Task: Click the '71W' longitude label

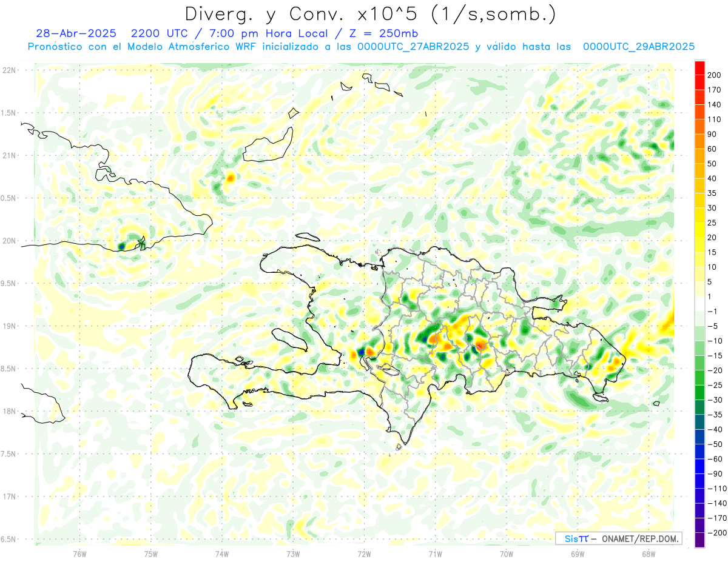Action: (x=435, y=554)
